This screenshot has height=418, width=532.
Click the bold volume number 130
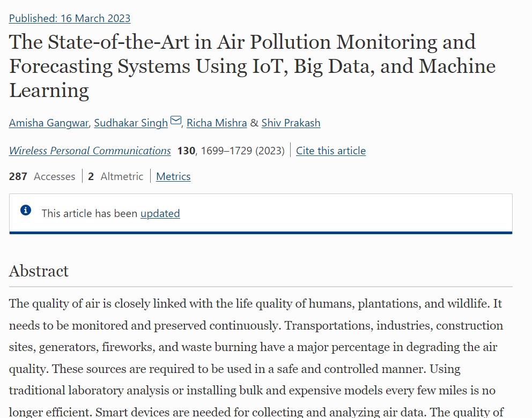[186, 151]
